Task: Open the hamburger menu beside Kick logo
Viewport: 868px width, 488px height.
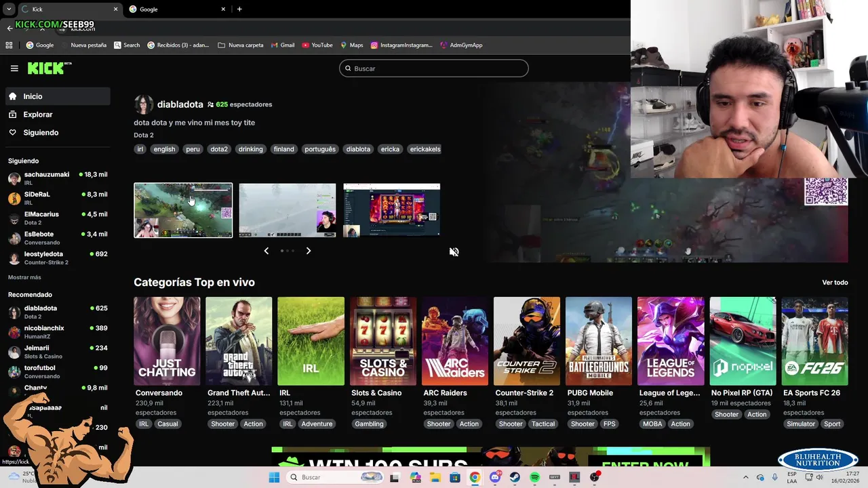Action: (14, 68)
